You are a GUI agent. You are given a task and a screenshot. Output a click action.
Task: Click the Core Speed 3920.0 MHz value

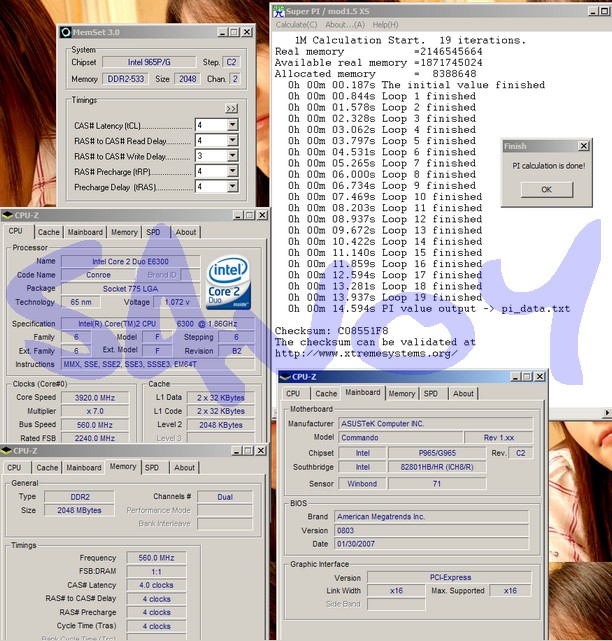94,398
